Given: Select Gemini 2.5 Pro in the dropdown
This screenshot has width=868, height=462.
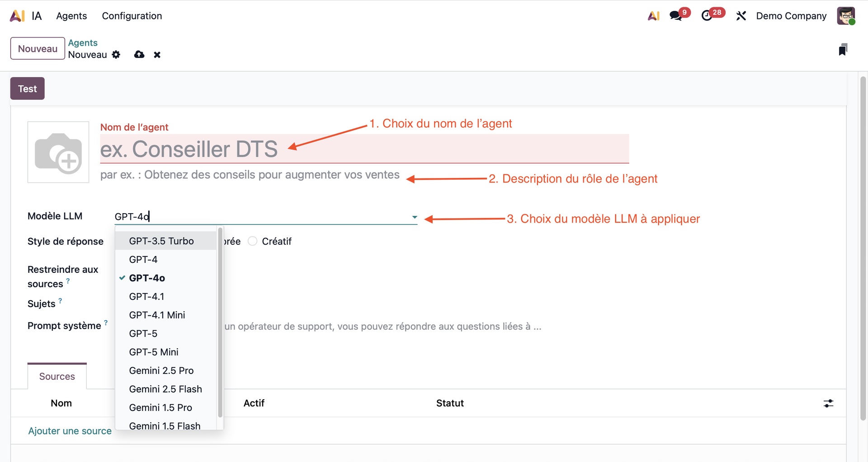Looking at the screenshot, I should [161, 370].
